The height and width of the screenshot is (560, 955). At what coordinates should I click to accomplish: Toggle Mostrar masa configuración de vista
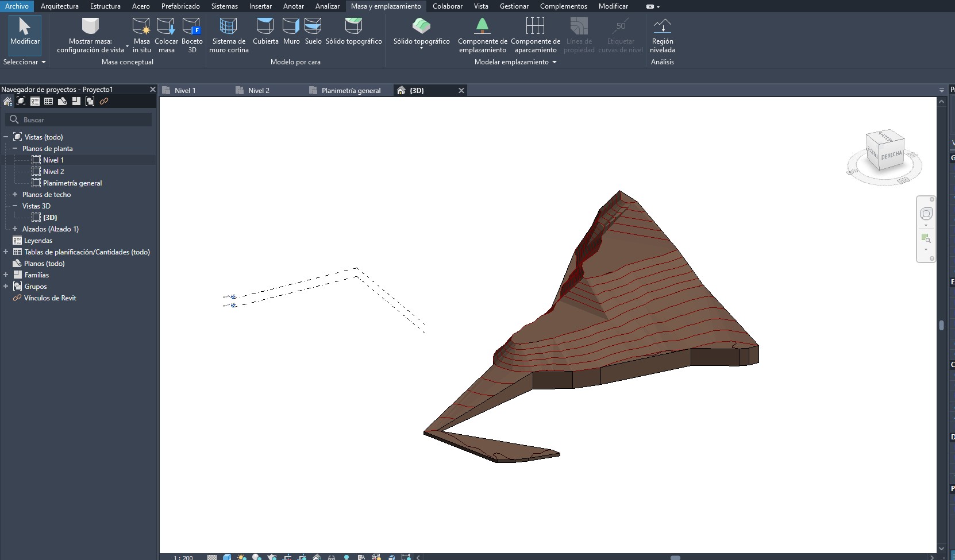pos(91,26)
